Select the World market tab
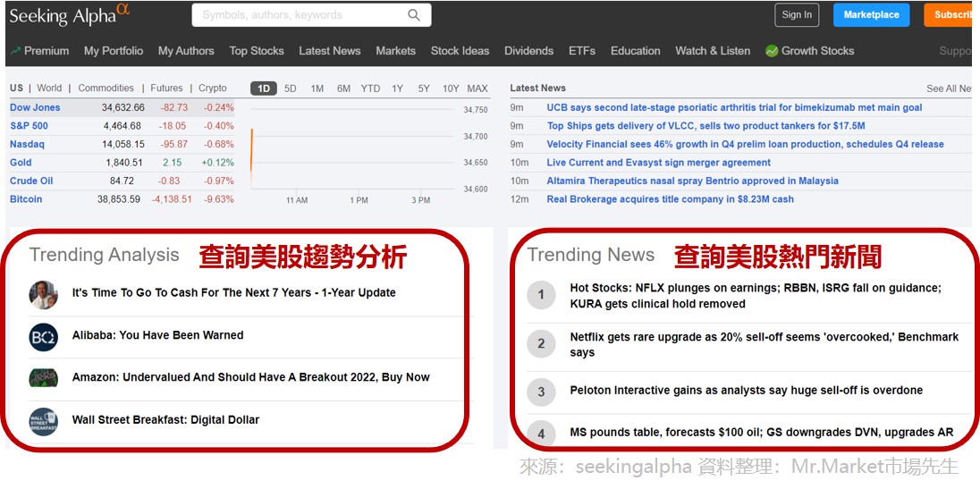The height and width of the screenshot is (489, 980). (49, 89)
